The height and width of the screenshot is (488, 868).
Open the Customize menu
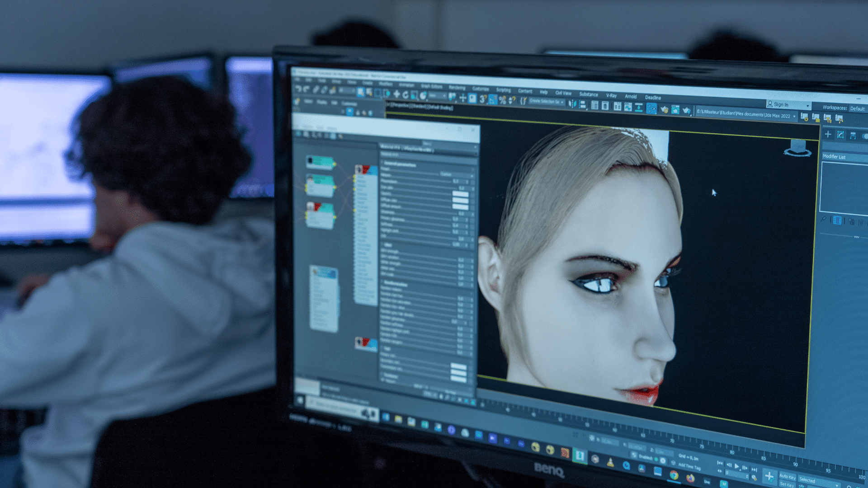pos(481,89)
